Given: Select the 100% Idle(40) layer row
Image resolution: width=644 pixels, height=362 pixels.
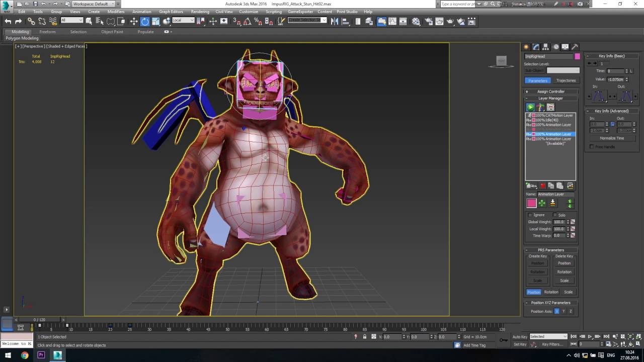Looking at the screenshot, I should point(550,120).
